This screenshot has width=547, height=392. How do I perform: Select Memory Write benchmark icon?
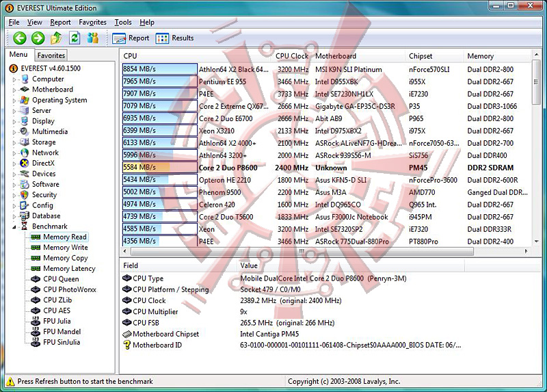36,248
